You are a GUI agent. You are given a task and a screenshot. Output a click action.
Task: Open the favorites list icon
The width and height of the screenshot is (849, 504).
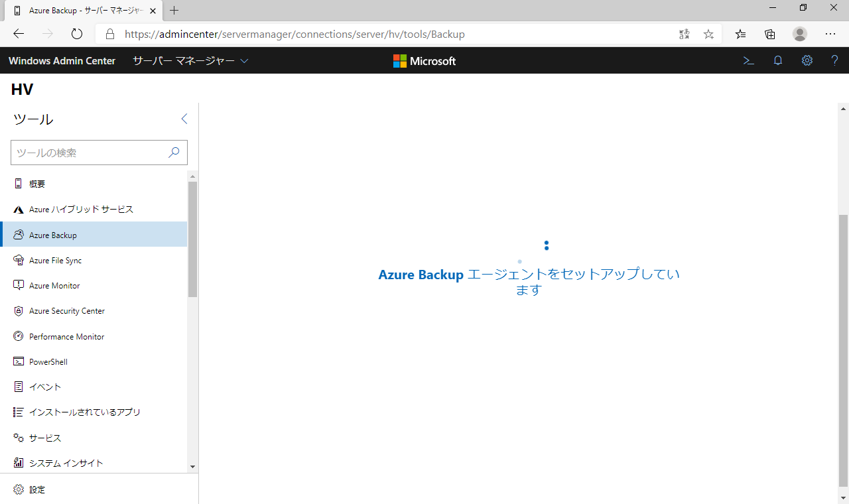pos(741,34)
